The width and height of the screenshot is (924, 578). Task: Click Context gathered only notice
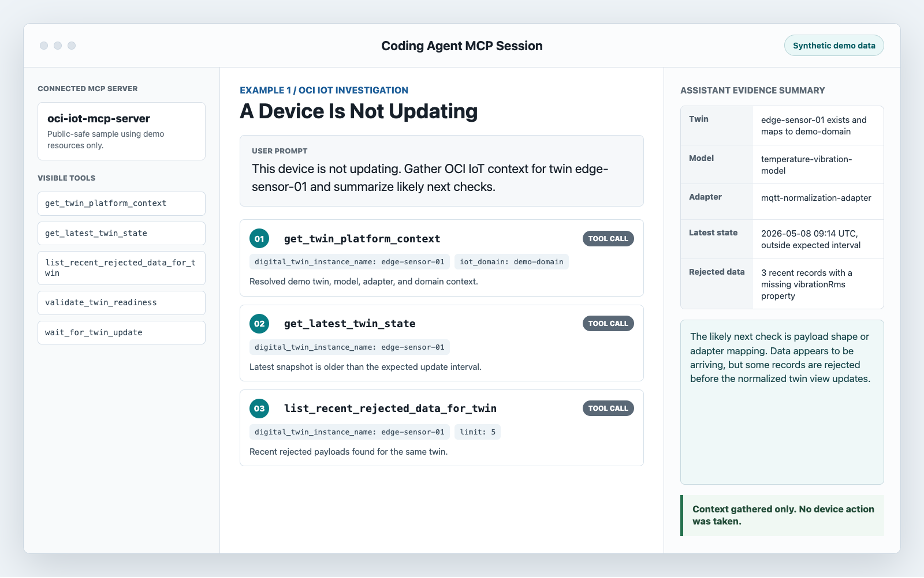point(783,515)
